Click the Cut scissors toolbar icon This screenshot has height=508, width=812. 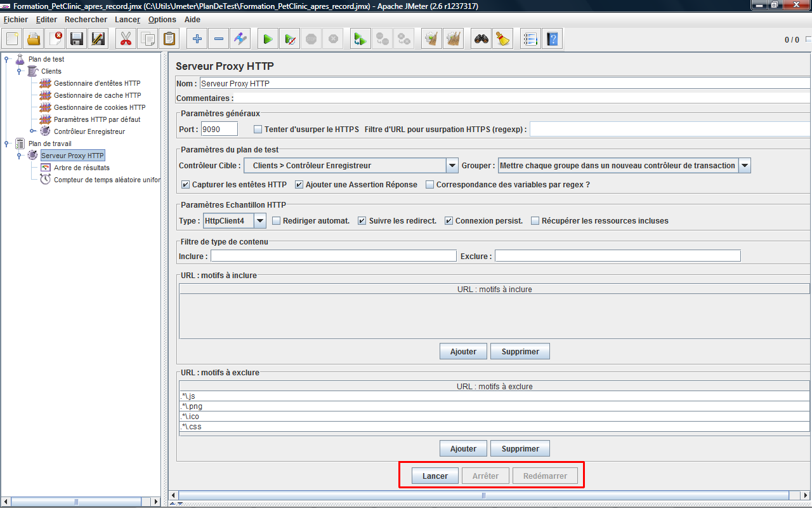(x=126, y=39)
